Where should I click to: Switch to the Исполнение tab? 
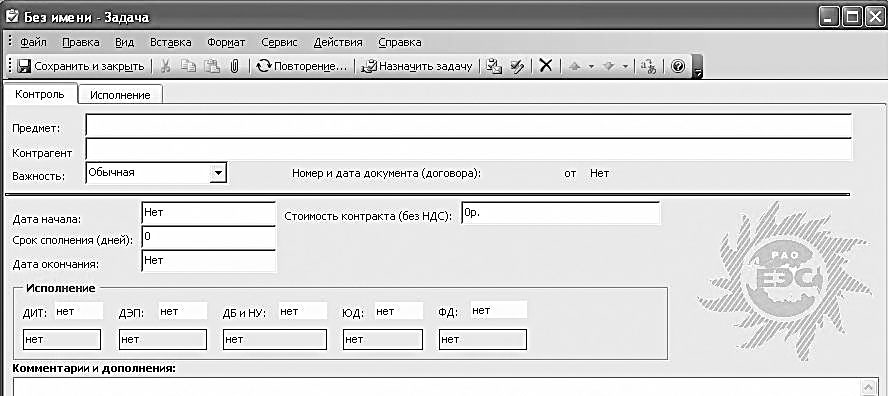tap(120, 95)
